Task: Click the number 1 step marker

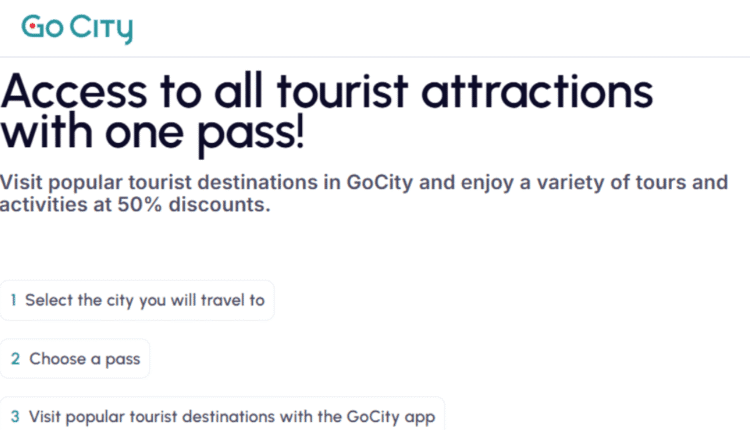Action: [x=14, y=300]
